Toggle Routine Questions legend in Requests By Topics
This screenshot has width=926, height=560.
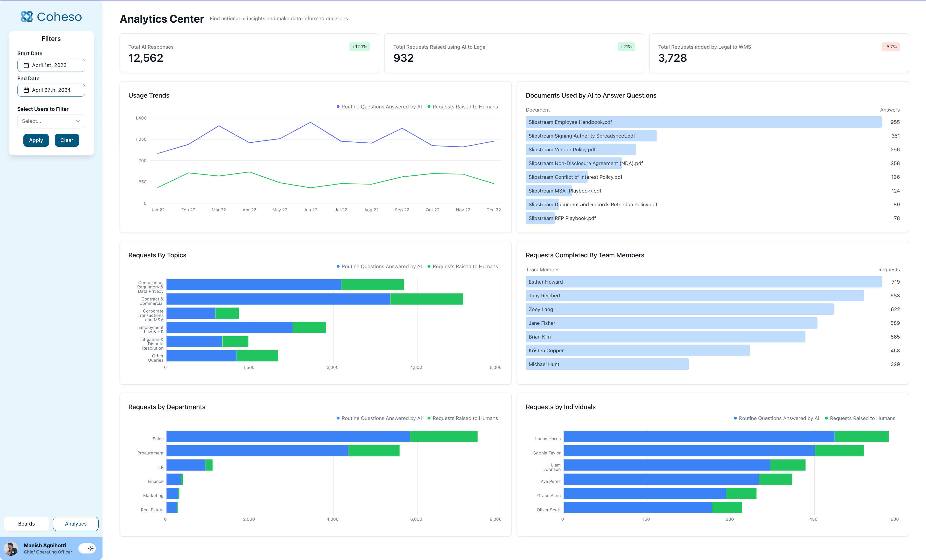click(379, 266)
